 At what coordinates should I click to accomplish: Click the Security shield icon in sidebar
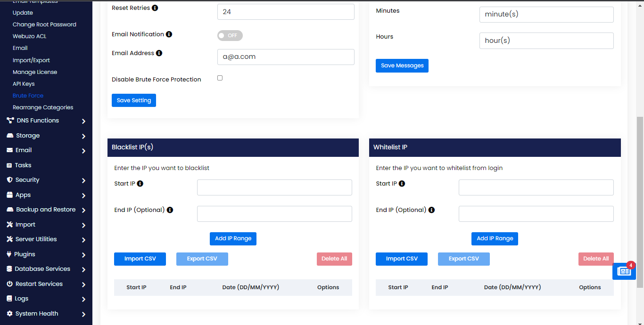pos(9,180)
